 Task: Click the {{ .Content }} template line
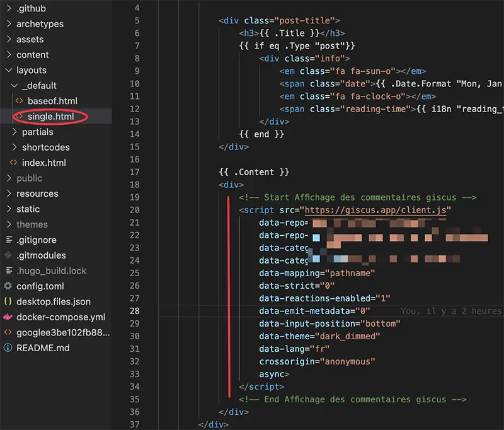click(254, 172)
